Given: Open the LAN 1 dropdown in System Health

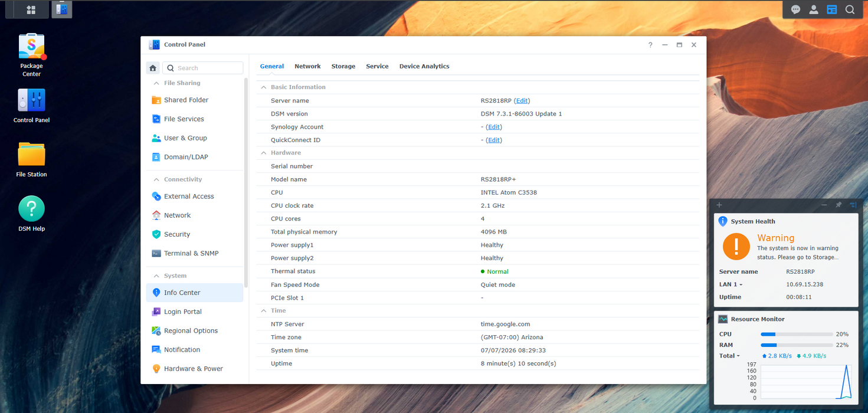Looking at the screenshot, I should [731, 284].
